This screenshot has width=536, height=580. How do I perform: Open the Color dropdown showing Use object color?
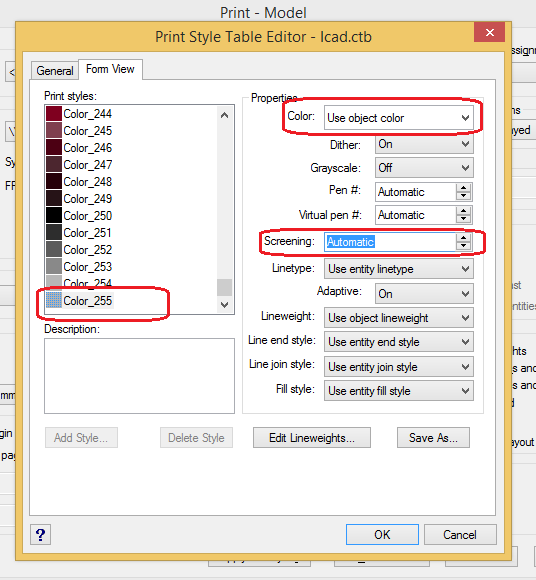point(398,118)
